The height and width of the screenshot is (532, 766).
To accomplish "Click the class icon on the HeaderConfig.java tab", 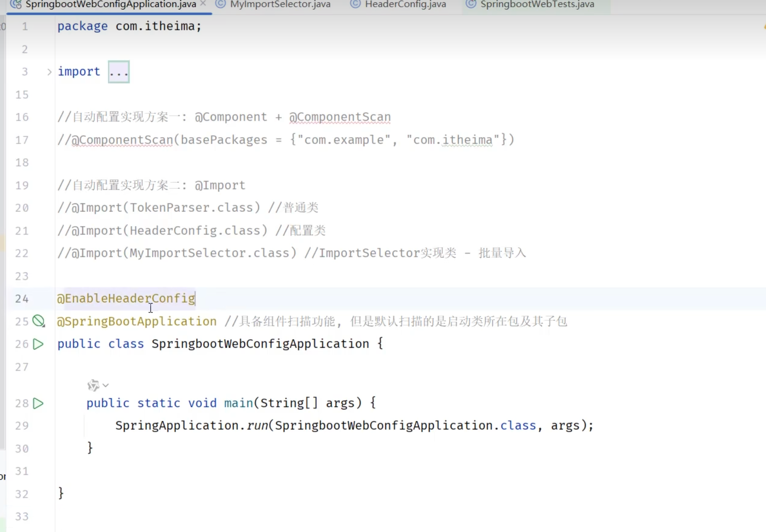I will 355,4.
